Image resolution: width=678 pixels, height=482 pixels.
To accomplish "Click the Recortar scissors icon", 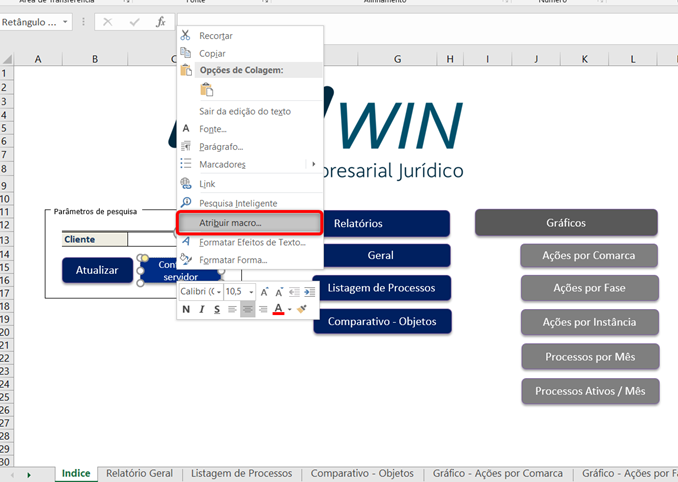I will (x=185, y=35).
